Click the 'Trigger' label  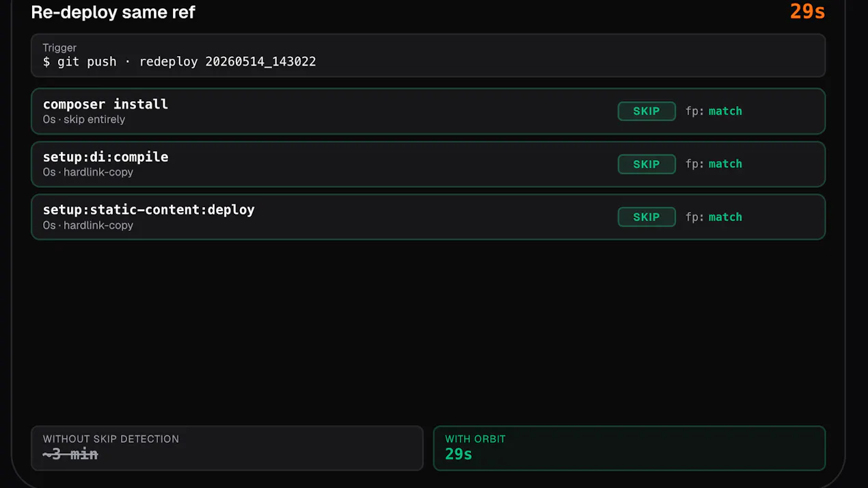pos(59,48)
